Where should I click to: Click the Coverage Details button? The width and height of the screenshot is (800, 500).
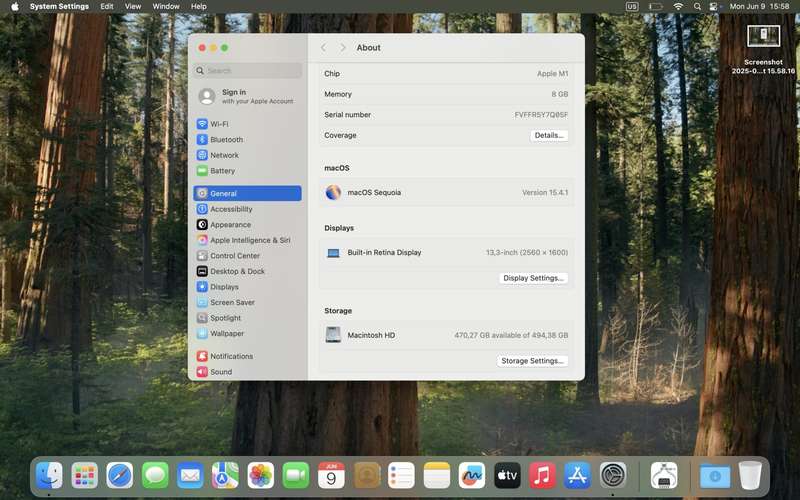tap(549, 135)
